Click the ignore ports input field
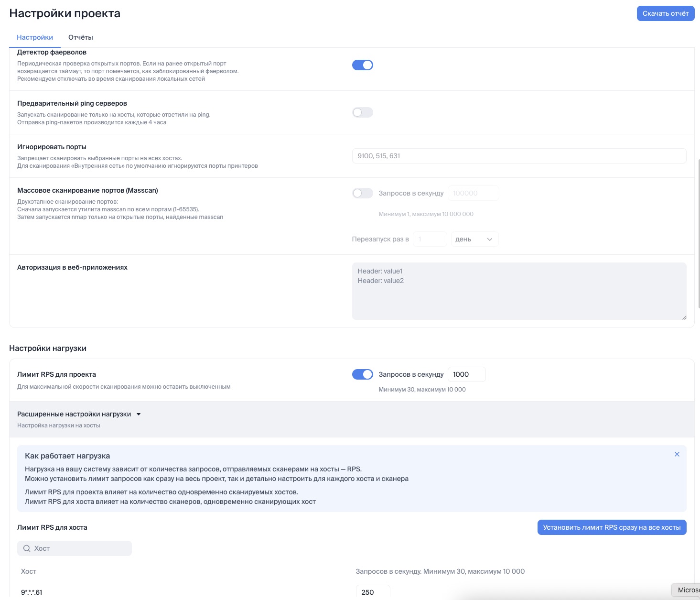The width and height of the screenshot is (700, 600). (x=518, y=156)
